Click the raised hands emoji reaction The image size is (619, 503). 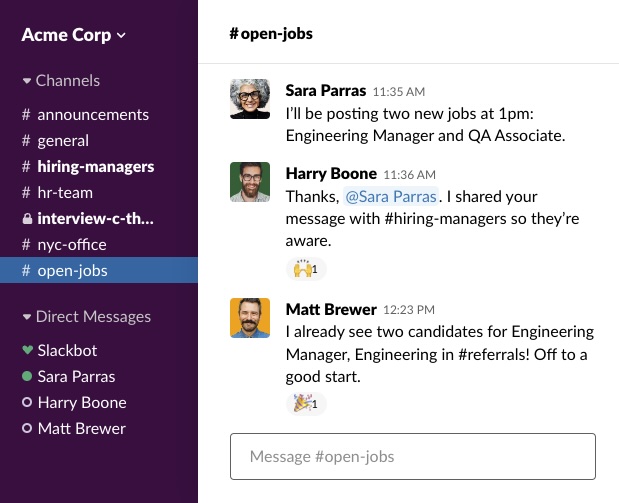pyautogui.click(x=305, y=269)
